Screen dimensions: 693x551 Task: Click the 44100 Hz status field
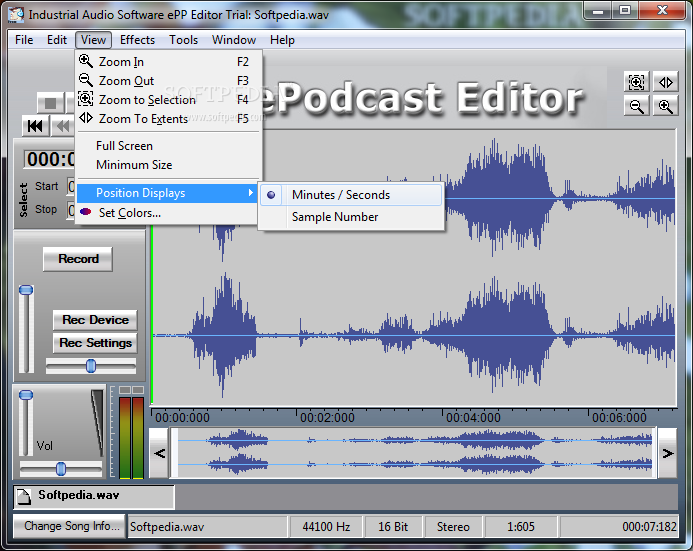click(326, 527)
